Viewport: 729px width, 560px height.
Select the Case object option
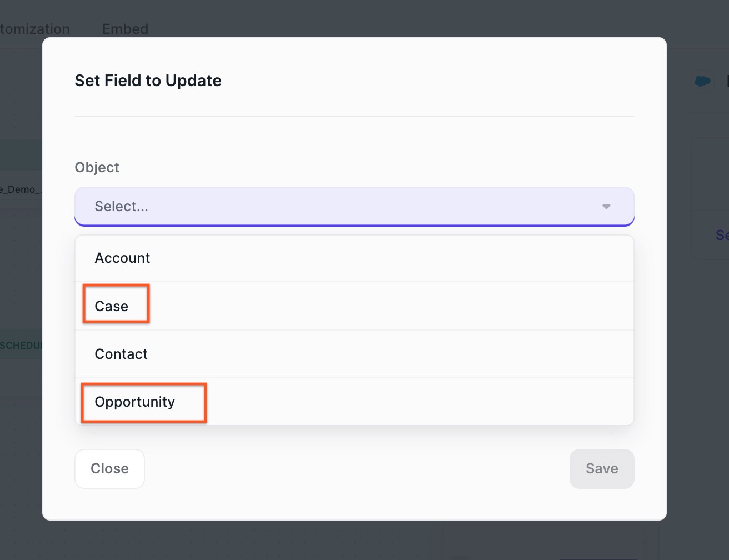(354, 306)
